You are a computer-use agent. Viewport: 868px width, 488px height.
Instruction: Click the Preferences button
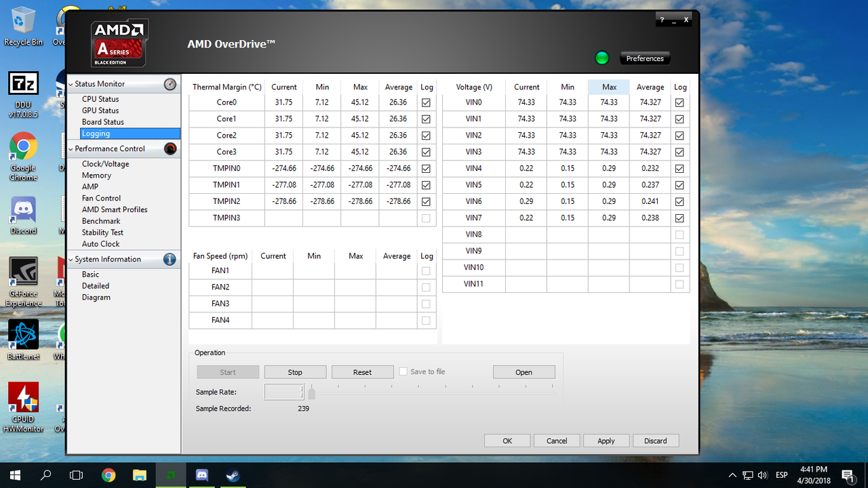pos(645,58)
